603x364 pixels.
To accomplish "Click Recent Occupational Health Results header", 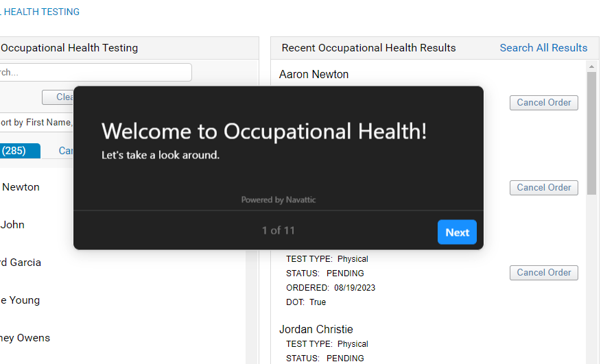I will point(369,48).
